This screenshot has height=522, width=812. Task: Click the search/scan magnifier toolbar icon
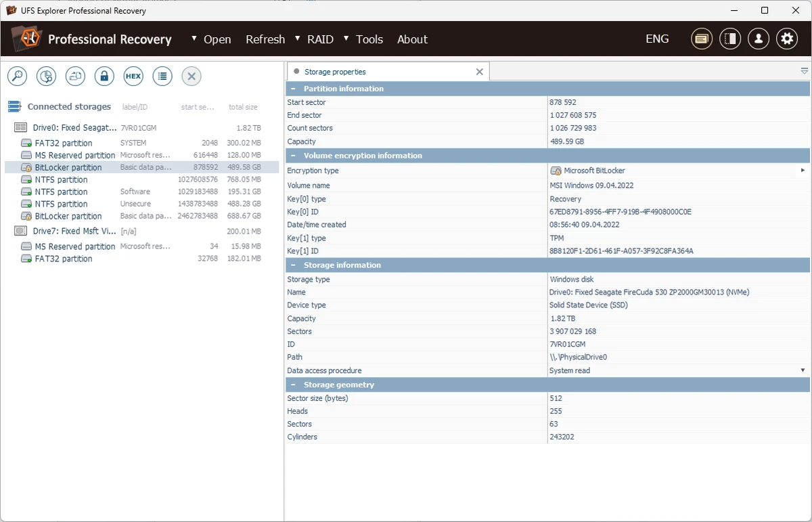[x=17, y=76]
